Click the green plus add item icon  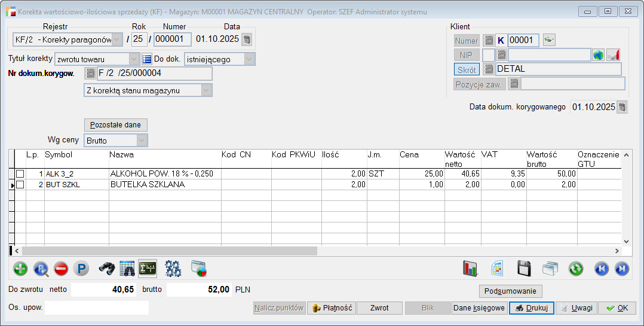pyautogui.click(x=20, y=269)
